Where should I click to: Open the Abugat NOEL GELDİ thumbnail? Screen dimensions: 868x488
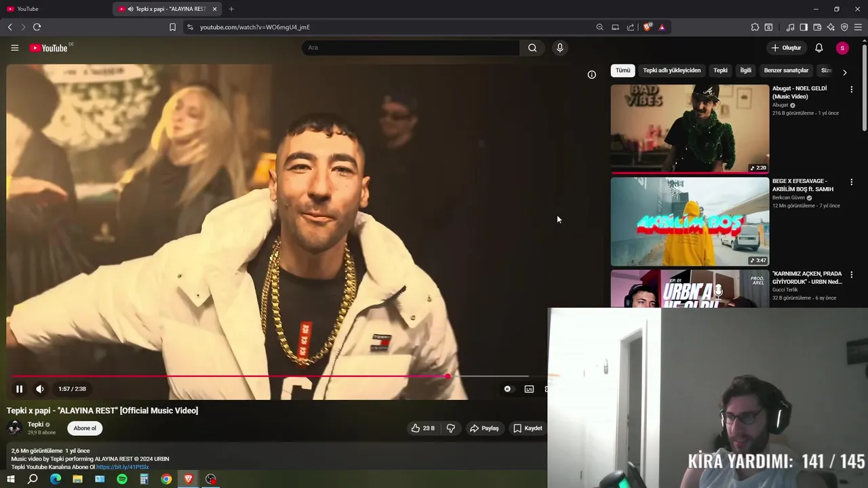pyautogui.click(x=690, y=129)
